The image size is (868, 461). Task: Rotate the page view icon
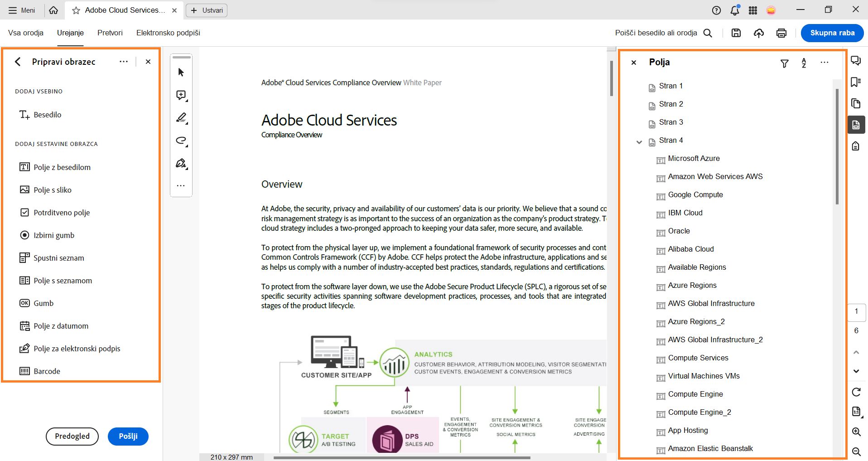(x=856, y=392)
